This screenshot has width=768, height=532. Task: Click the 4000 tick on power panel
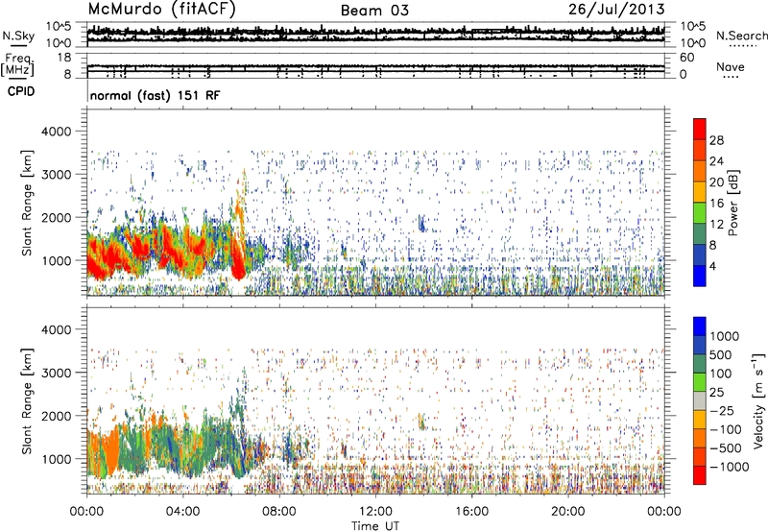[x=57, y=132]
